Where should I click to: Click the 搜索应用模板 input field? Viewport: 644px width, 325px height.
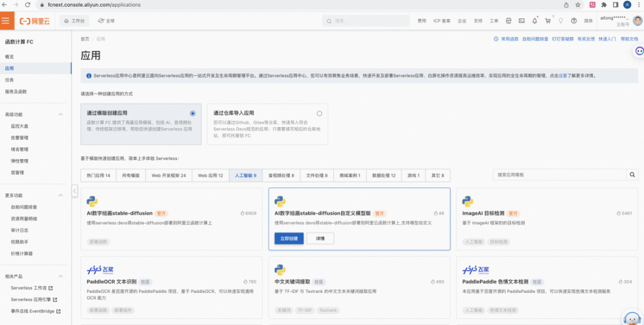[x=560, y=175]
